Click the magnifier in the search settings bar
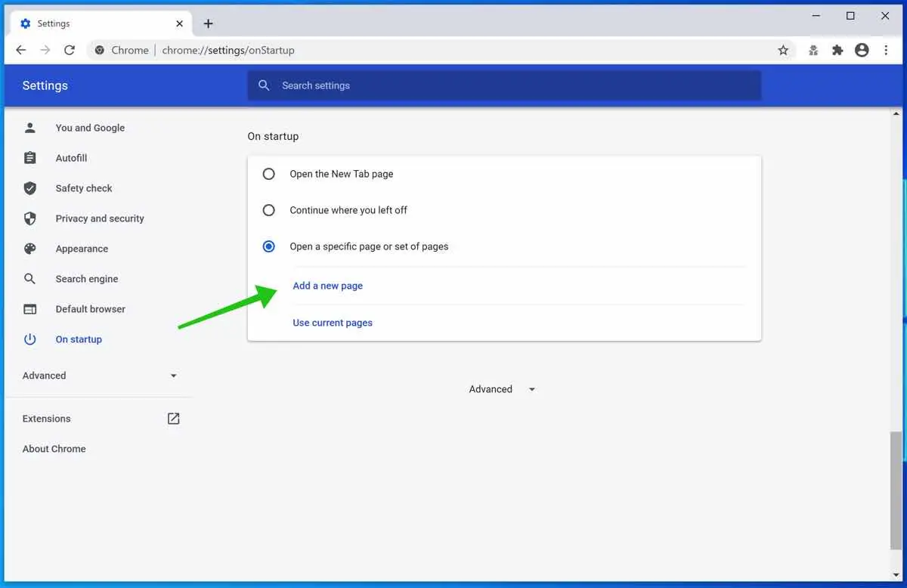907x588 pixels. coord(264,85)
